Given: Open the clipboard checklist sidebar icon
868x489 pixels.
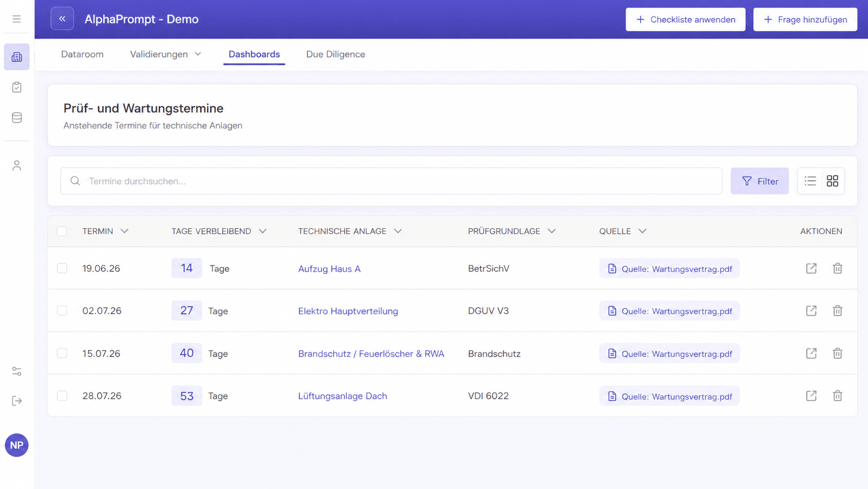Looking at the screenshot, I should (17, 87).
